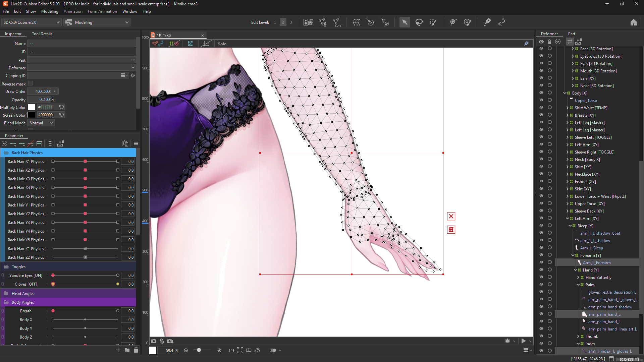Delete parameter with trash icon

point(136,350)
